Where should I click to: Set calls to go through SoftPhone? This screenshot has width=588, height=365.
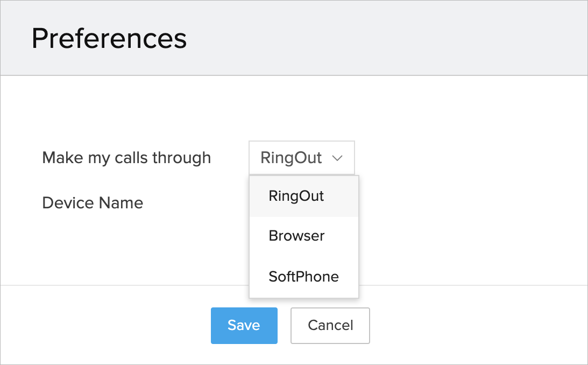pyautogui.click(x=304, y=277)
